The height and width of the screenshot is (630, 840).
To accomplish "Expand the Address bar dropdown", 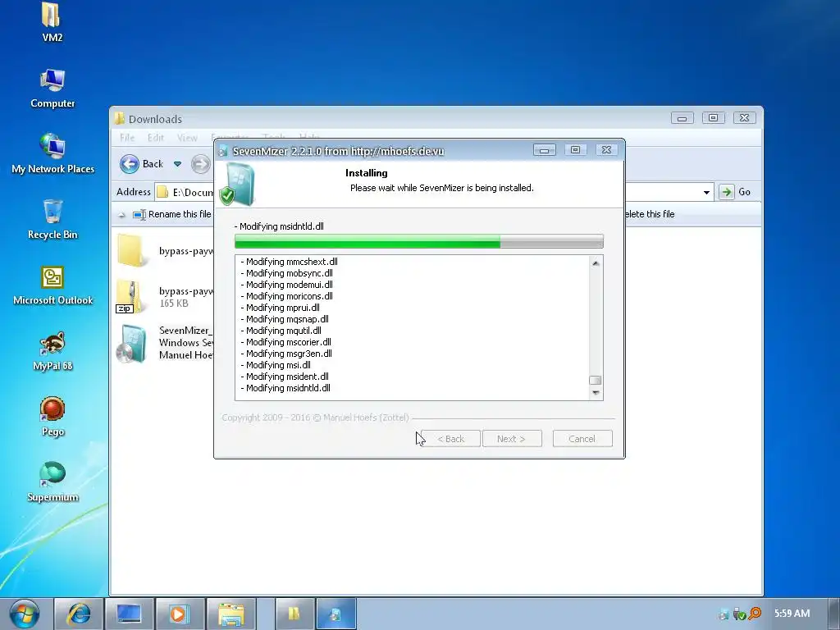I will coord(706,192).
